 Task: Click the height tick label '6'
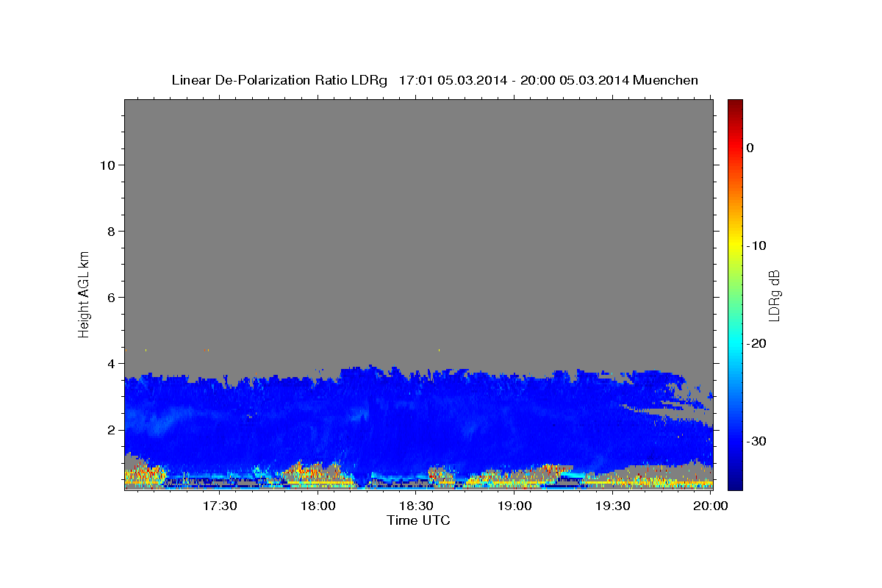pyautogui.click(x=111, y=297)
